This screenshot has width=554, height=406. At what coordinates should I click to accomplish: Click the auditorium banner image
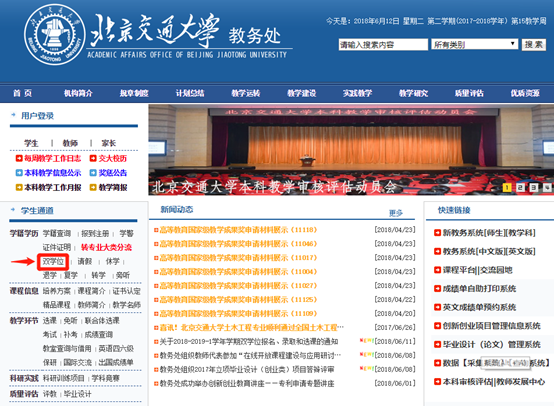351,149
